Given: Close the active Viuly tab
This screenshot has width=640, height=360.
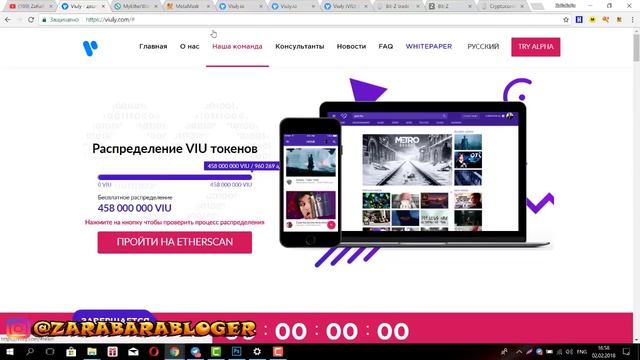Looking at the screenshot, I should point(103,7).
